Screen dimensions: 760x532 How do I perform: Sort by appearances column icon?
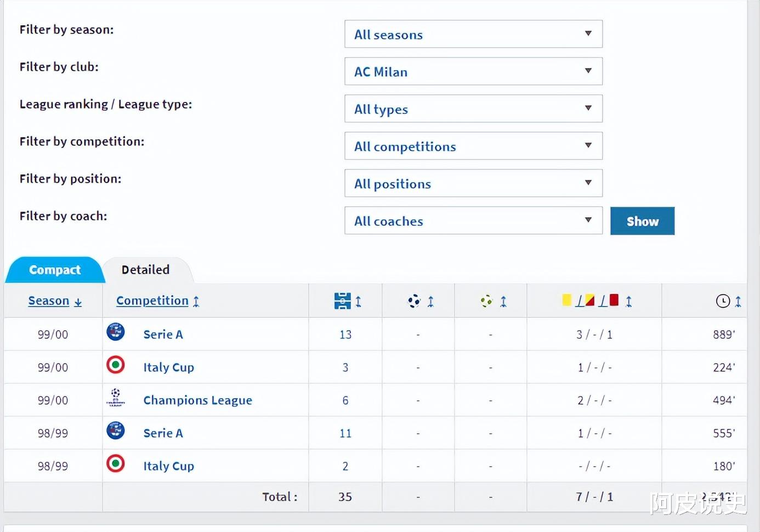pos(343,301)
